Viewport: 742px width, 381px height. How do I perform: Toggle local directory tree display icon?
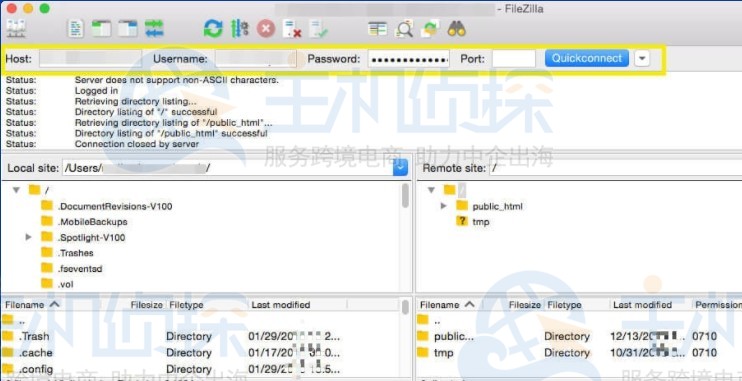[x=101, y=29]
